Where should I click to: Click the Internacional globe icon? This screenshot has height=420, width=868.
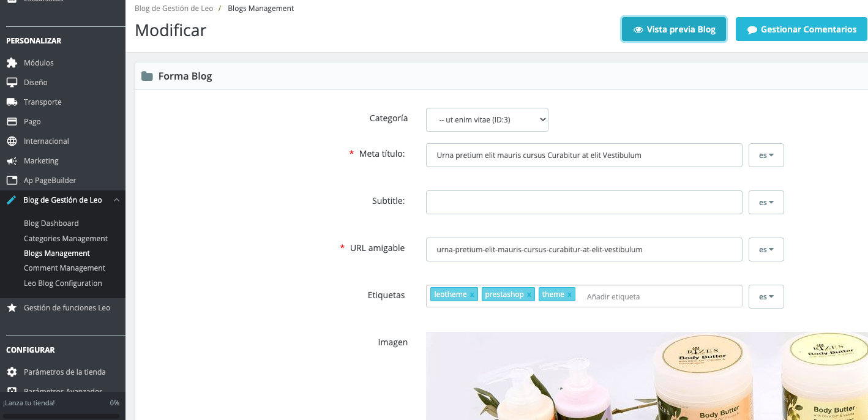point(12,141)
